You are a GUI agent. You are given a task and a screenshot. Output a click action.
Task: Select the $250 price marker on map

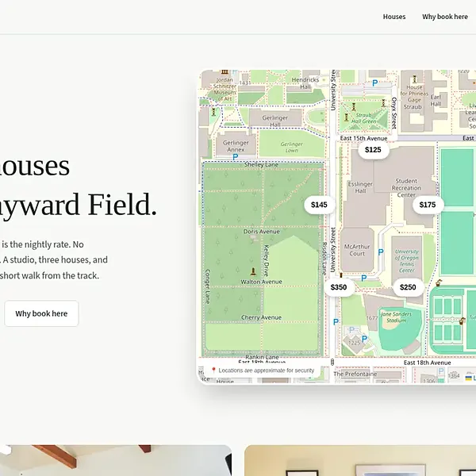tap(408, 287)
